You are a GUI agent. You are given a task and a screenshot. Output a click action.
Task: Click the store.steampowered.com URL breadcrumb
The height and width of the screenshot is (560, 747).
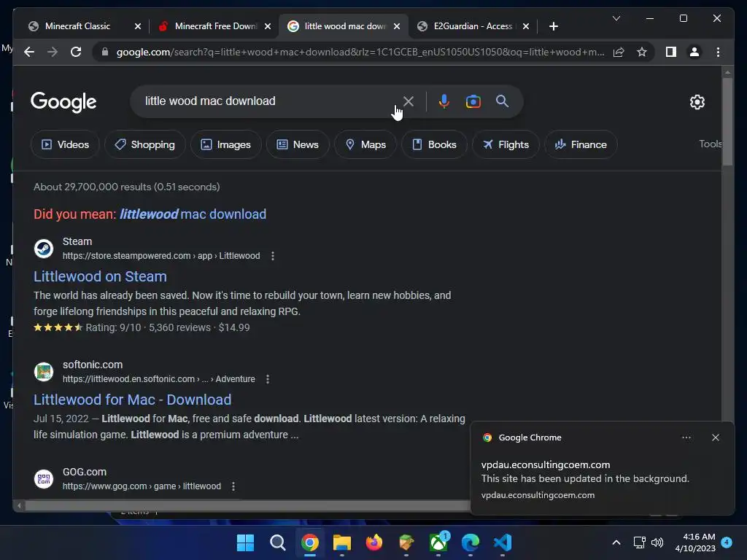[x=161, y=256]
